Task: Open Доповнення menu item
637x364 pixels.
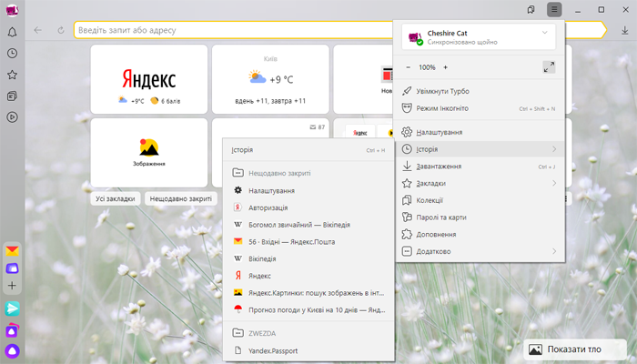Action: [x=480, y=235]
